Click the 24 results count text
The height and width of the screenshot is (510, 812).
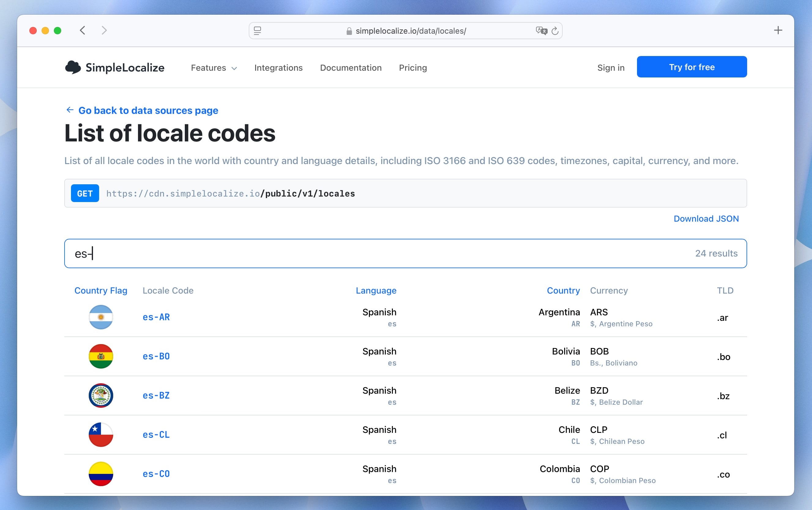click(716, 253)
